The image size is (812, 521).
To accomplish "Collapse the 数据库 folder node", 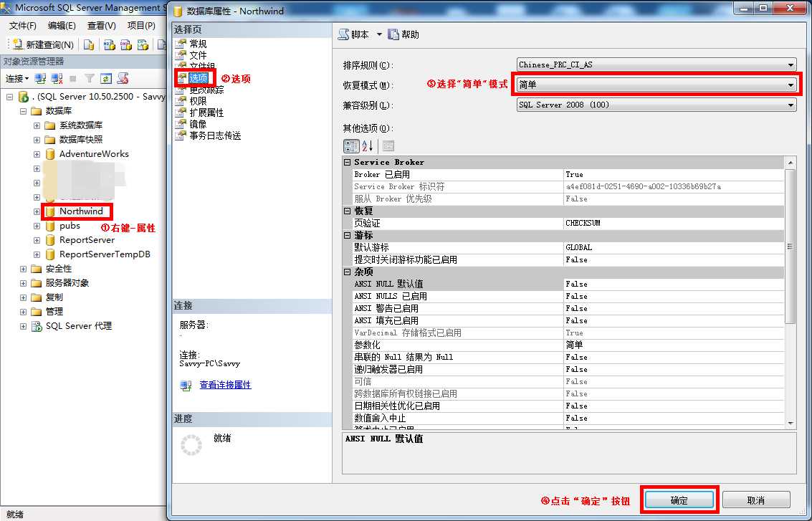I will click(24, 111).
